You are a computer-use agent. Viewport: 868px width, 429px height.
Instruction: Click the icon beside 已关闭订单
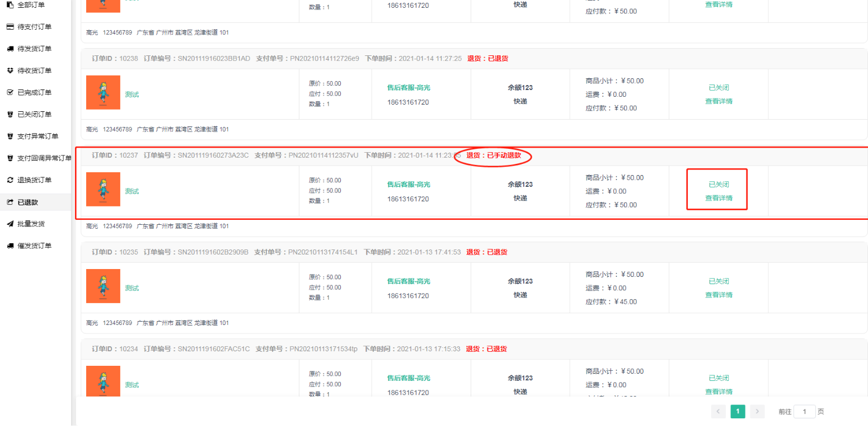10,114
